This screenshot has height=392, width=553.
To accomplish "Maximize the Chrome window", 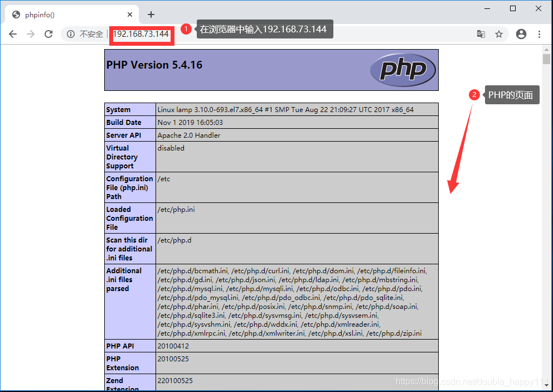I will point(513,8).
